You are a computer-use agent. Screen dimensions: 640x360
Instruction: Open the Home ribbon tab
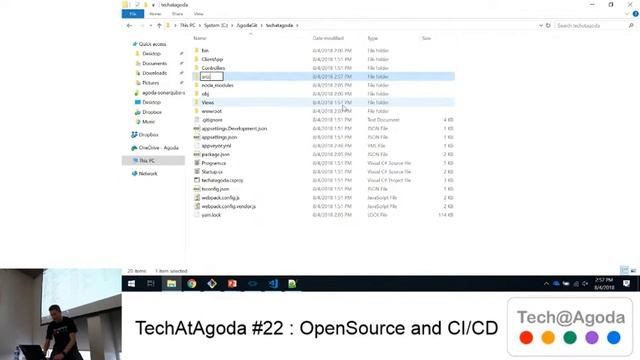click(155, 14)
